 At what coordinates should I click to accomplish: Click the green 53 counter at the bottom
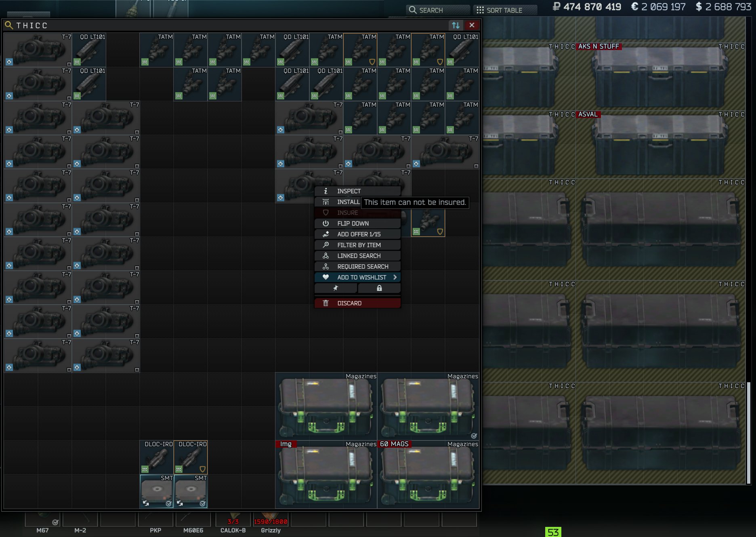pyautogui.click(x=553, y=532)
